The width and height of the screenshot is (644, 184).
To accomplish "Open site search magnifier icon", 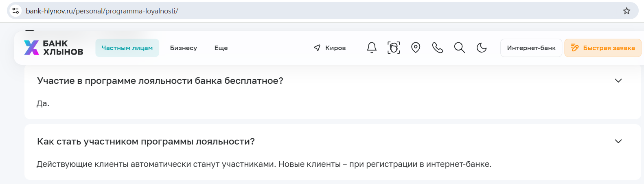I will 460,48.
